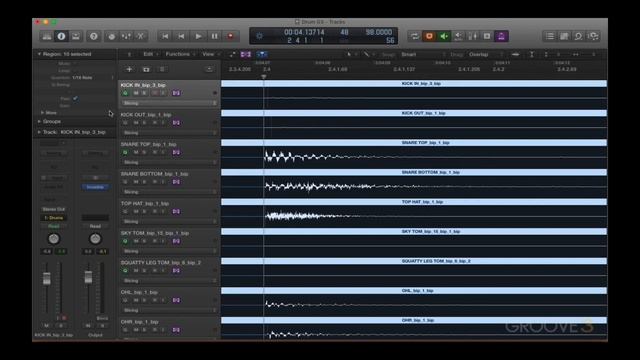Toggle Show Automation button beside View menu
This screenshot has width=640, height=360.
tap(233, 54)
